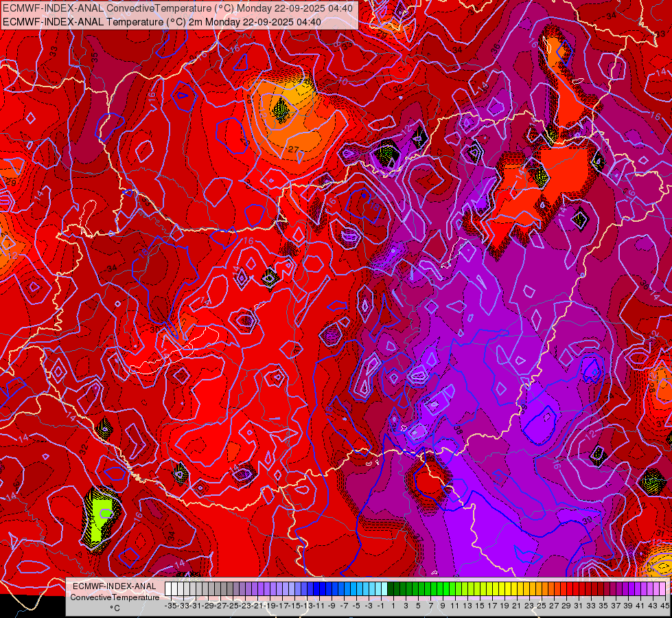Click the 'Temperature (°C) 2m' title line

pyautogui.click(x=161, y=22)
